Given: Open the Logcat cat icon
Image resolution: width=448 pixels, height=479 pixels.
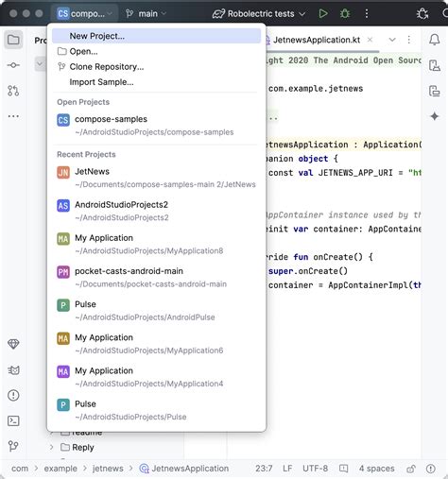Looking at the screenshot, I should coord(13,370).
